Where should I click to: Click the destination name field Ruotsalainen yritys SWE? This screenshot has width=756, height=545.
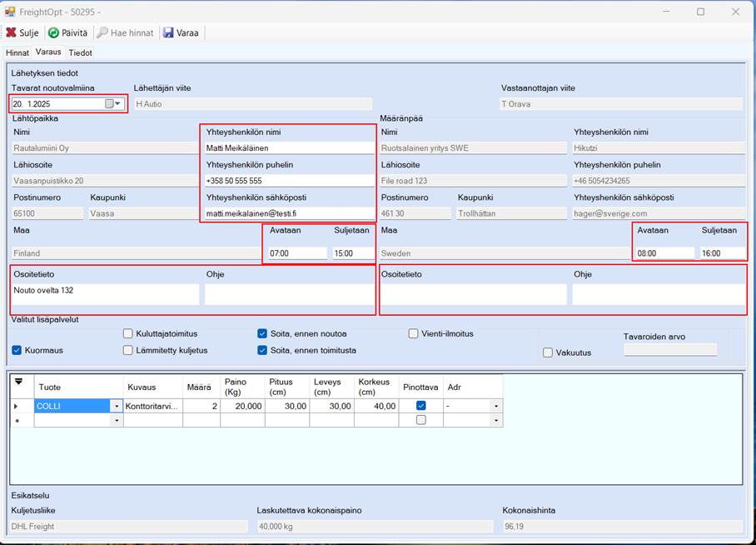point(474,147)
